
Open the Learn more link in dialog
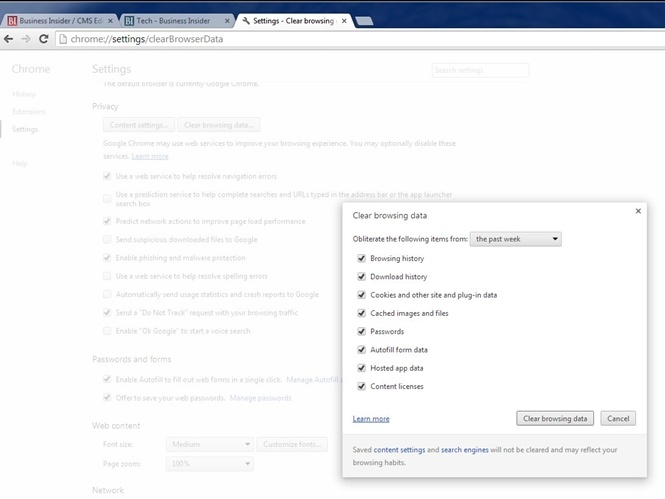pyautogui.click(x=371, y=419)
